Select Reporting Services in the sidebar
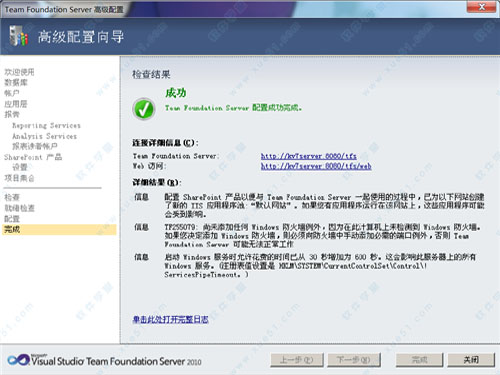The width and height of the screenshot is (500, 375). pyautogui.click(x=46, y=126)
